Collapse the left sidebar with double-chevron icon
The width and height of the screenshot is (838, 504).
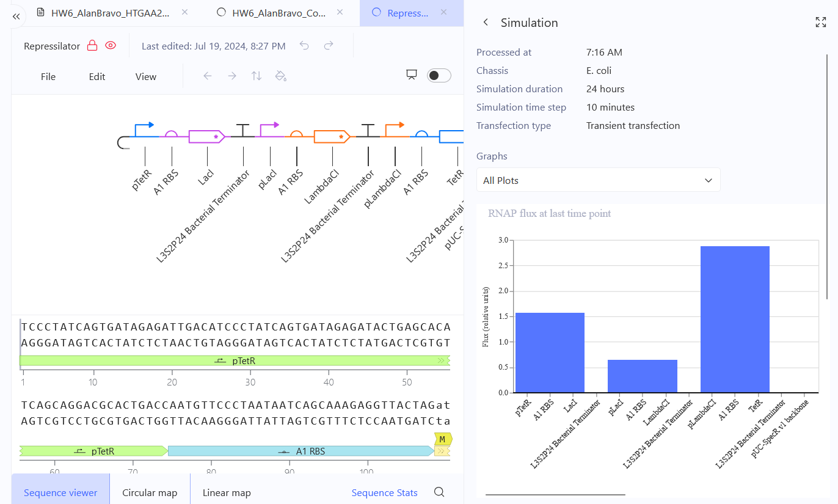tap(16, 16)
